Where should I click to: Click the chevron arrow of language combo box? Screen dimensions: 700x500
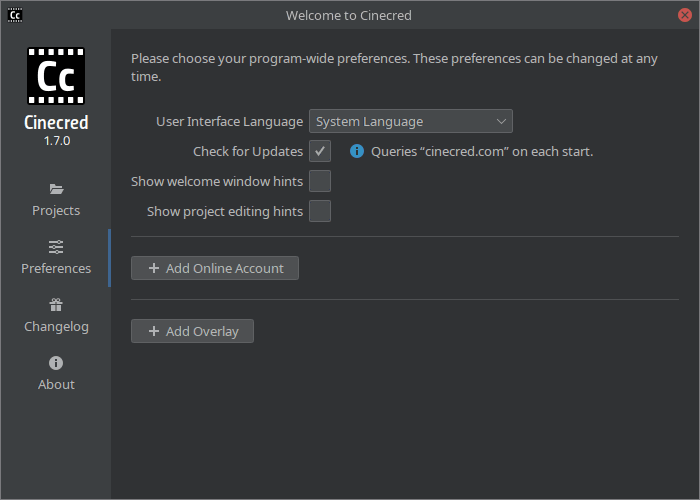[x=501, y=121]
